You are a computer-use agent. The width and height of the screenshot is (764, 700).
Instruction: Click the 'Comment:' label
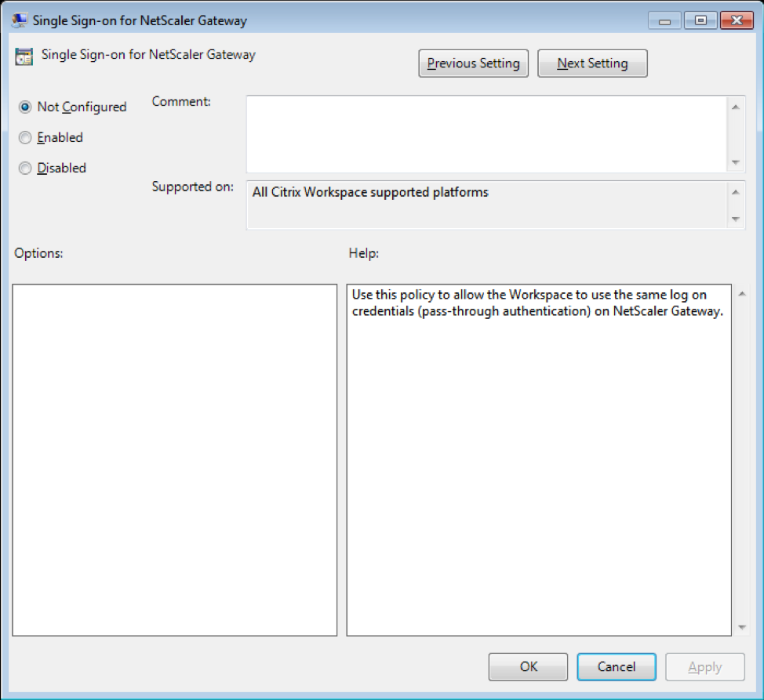click(x=181, y=101)
